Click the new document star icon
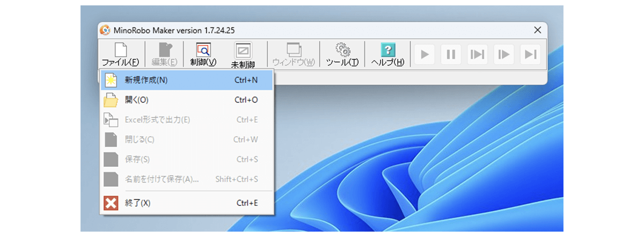The width and height of the screenshot is (644, 237). [x=111, y=80]
